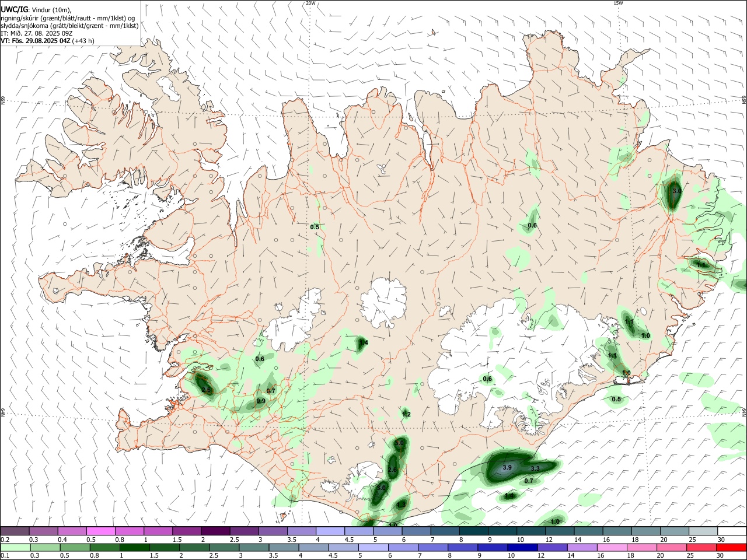The height and width of the screenshot is (560, 747).
Task: Click the 20W longitude label
Action: (310, 3)
